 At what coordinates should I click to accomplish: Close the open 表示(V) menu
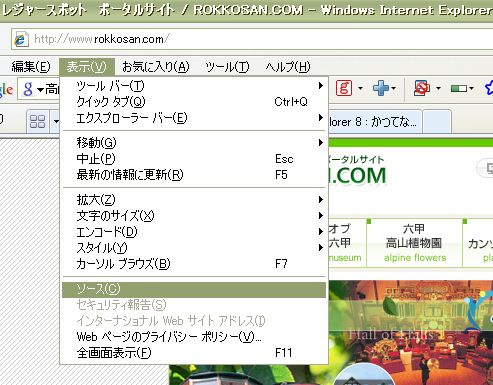coord(87,67)
